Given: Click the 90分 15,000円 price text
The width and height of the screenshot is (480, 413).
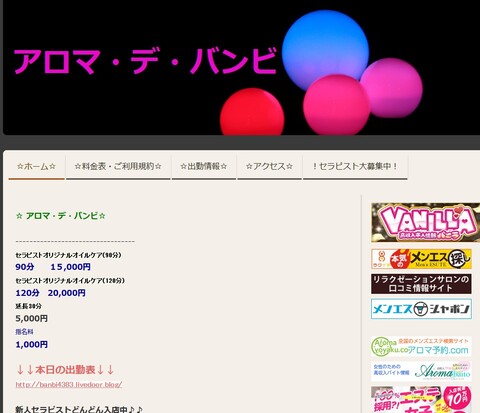Looking at the screenshot, I should [x=53, y=267].
